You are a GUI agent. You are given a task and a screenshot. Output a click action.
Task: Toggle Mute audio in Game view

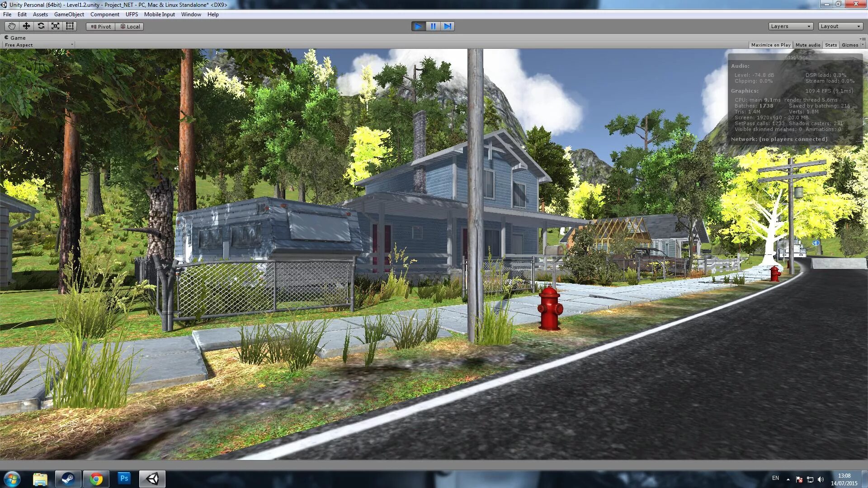click(808, 45)
